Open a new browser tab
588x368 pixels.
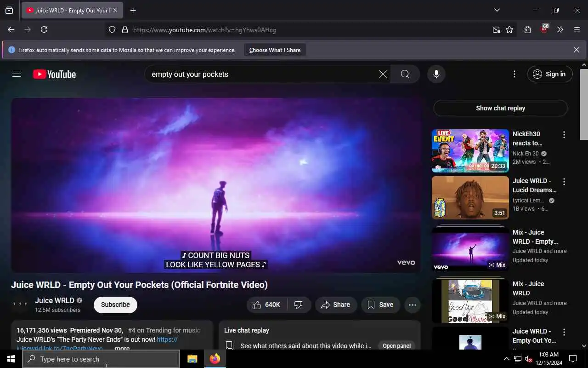[133, 11]
